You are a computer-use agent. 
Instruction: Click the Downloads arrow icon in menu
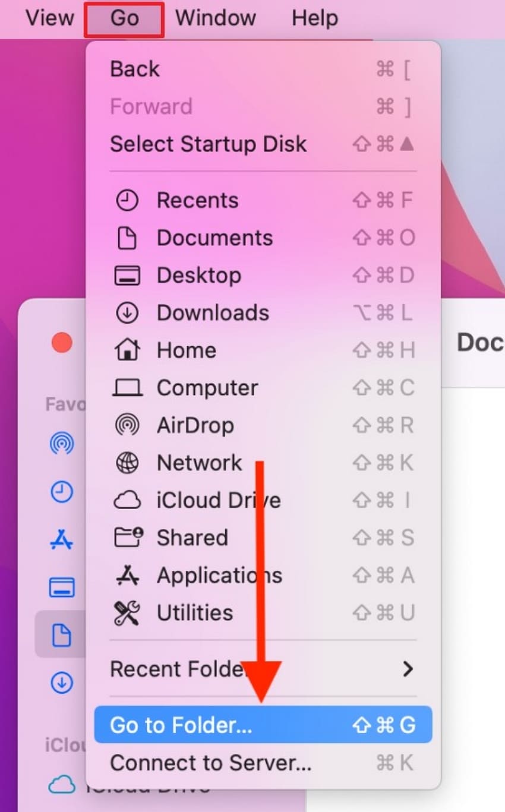click(127, 313)
